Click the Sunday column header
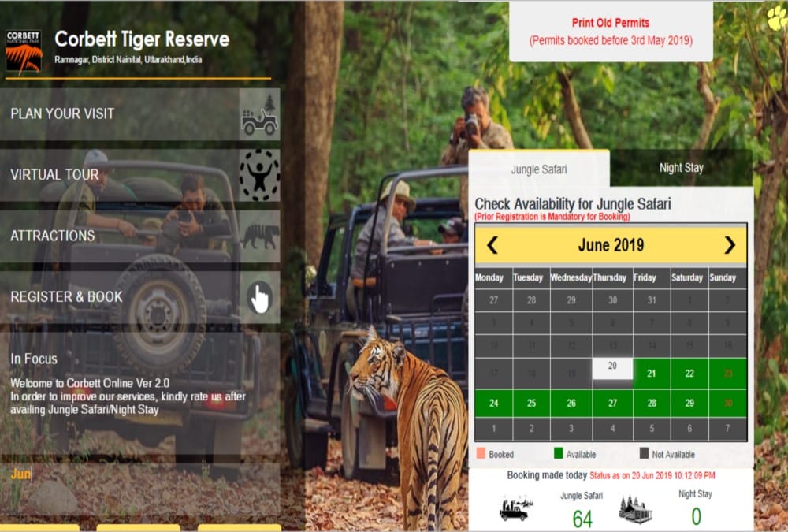Image resolution: width=788 pixels, height=532 pixels. point(727,278)
